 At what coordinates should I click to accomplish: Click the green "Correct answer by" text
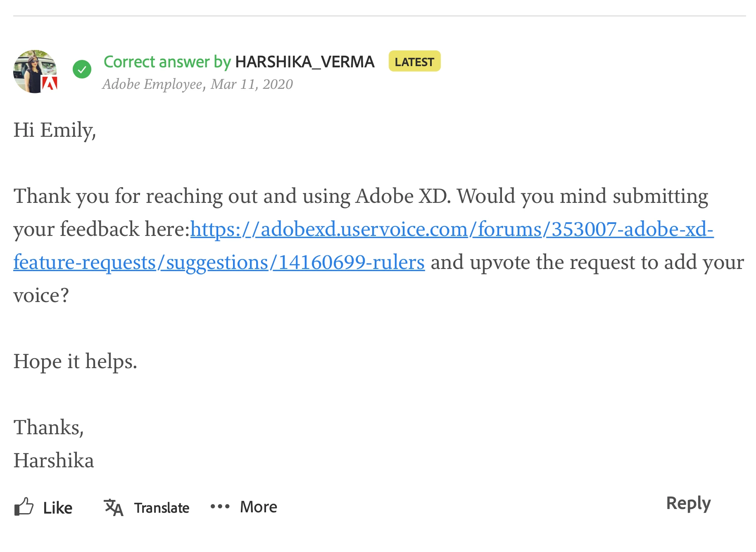point(167,62)
